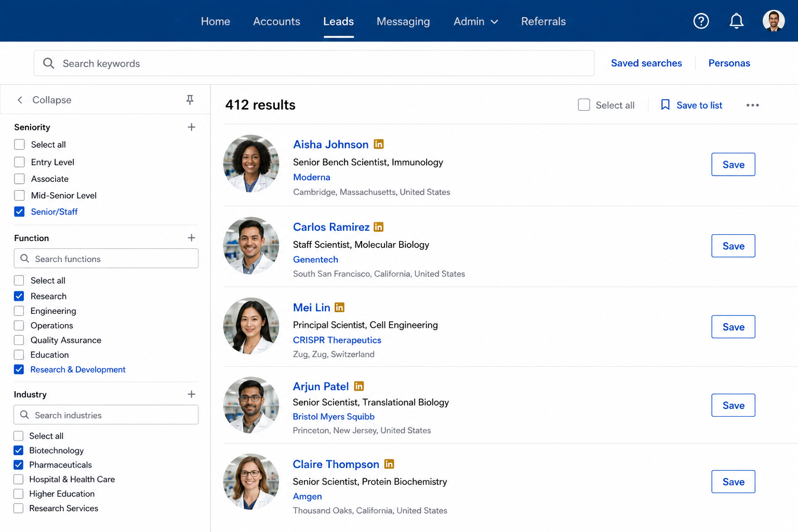Click Arjun Patel's profile photo

[251, 405]
